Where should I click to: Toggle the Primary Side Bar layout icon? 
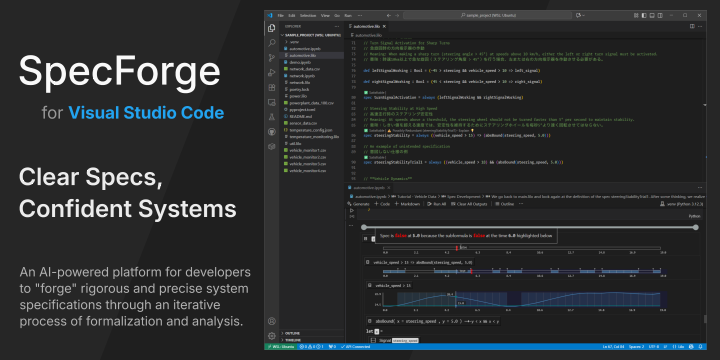645,15
